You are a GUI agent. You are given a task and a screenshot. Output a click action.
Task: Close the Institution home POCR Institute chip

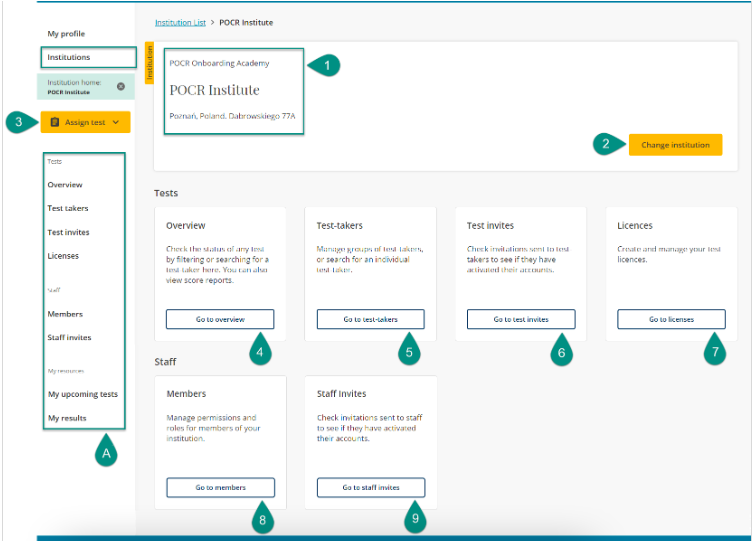(121, 87)
